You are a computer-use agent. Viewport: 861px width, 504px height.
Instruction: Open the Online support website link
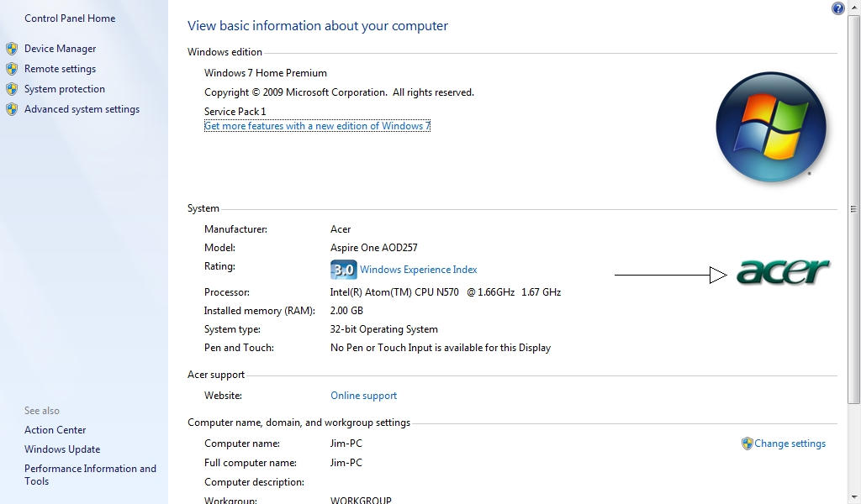click(x=363, y=396)
